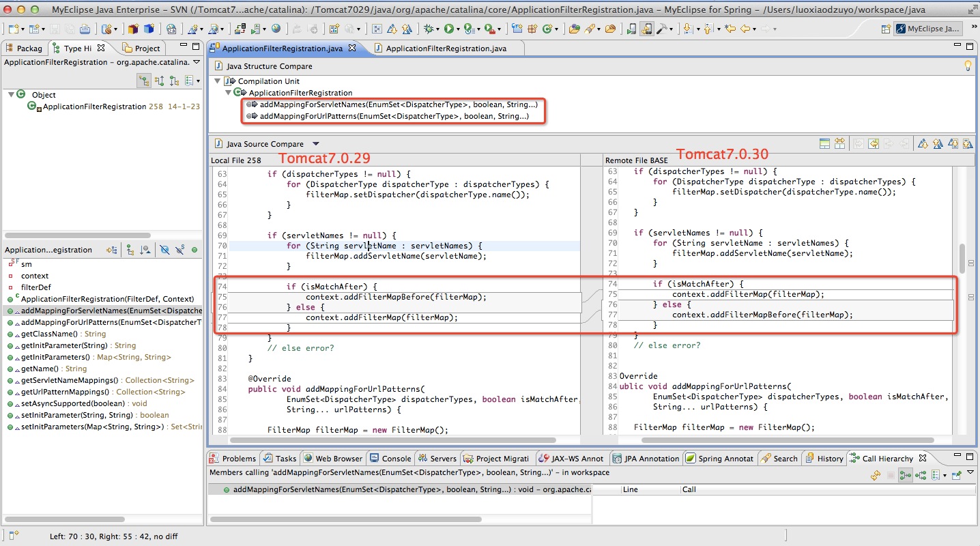Click the Last Edit Location arrow icon
980x546 pixels.
pos(730,29)
